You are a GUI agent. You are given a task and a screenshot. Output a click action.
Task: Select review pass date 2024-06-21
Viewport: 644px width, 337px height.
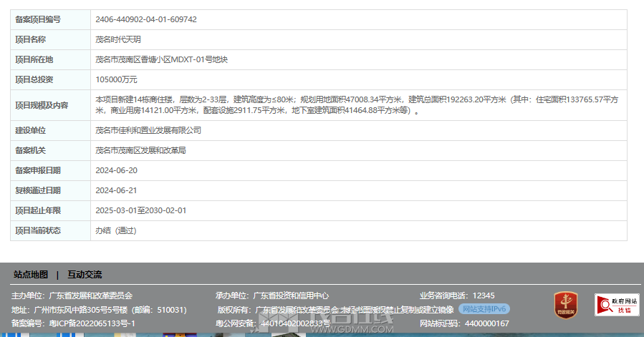click(x=116, y=190)
